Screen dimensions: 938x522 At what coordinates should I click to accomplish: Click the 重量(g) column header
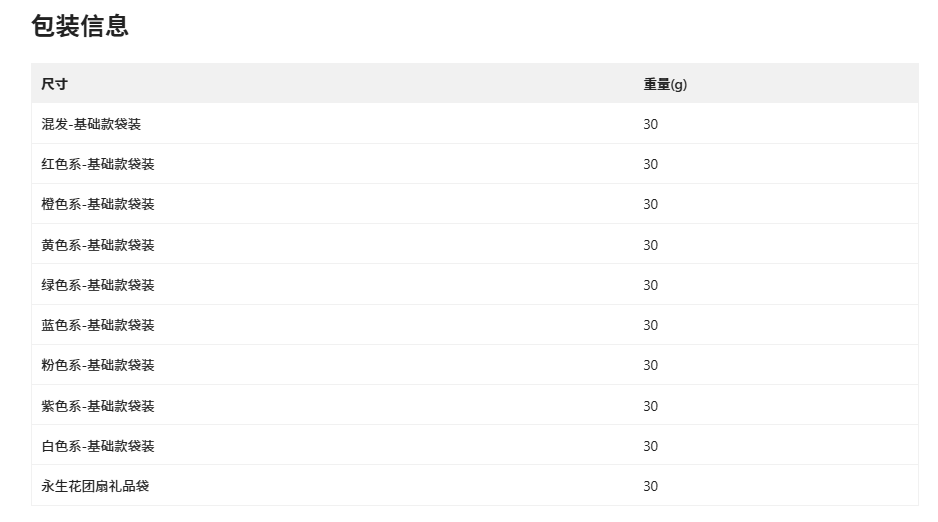(x=665, y=84)
